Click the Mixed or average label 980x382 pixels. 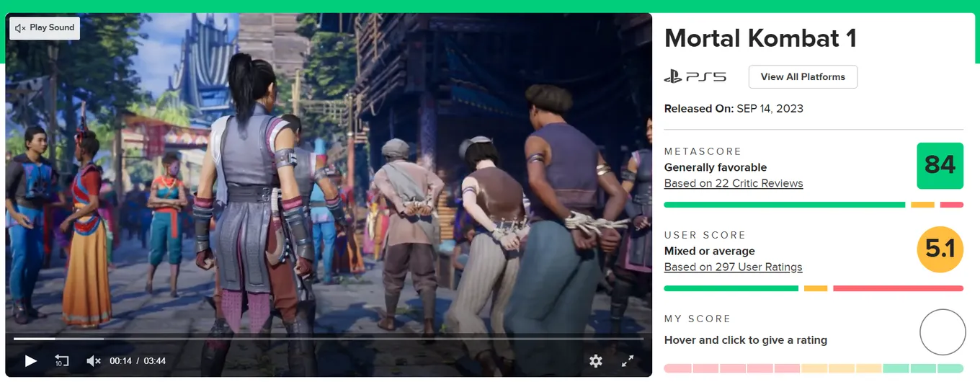point(710,251)
